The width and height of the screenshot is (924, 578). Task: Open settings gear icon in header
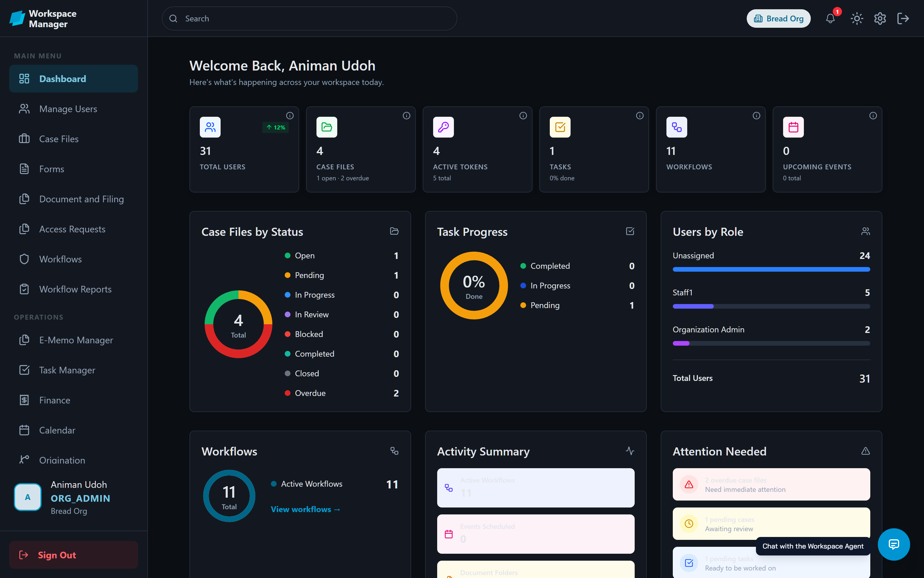pos(880,18)
